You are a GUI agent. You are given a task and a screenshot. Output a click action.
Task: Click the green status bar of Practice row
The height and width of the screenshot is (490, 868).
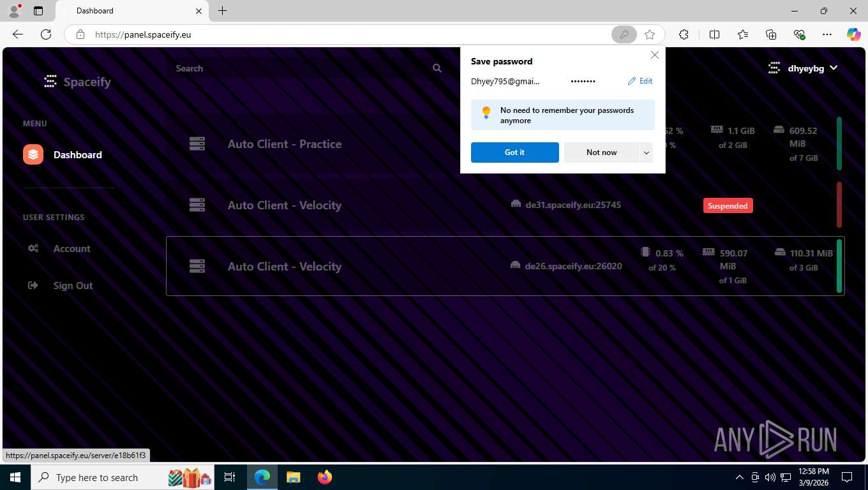click(839, 144)
